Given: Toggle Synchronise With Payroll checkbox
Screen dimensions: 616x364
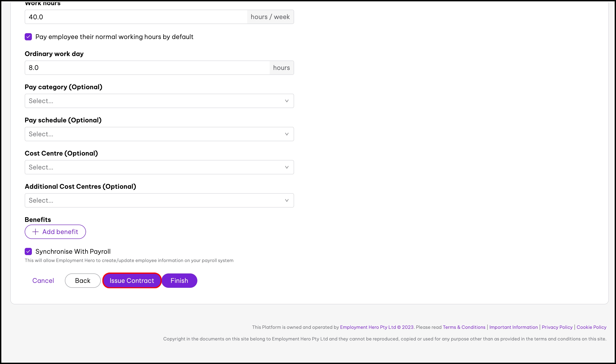Looking at the screenshot, I should pos(28,251).
